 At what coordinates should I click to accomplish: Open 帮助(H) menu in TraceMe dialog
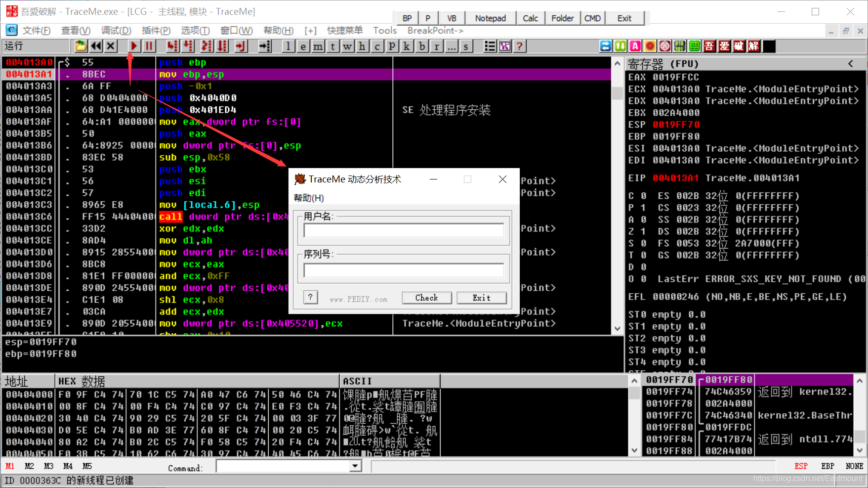click(x=309, y=198)
